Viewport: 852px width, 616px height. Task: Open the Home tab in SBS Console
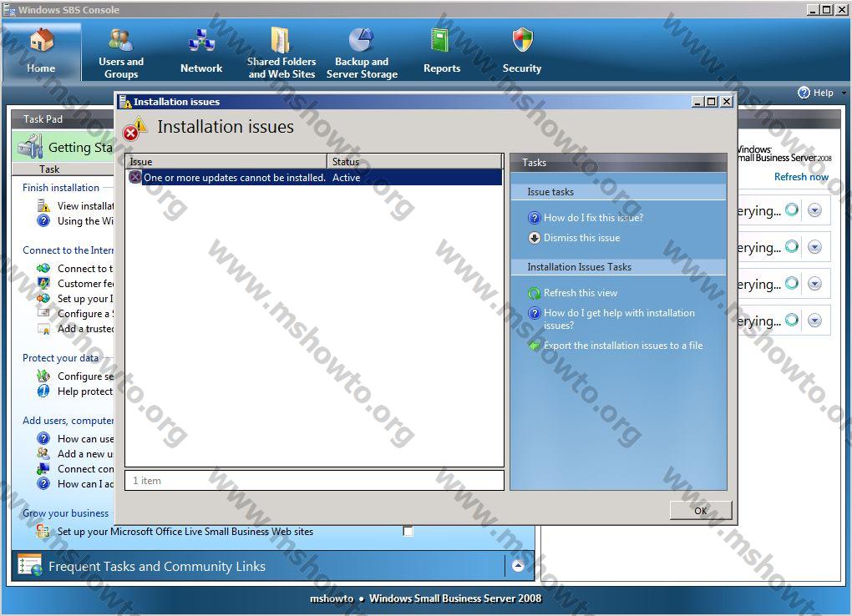(x=41, y=52)
